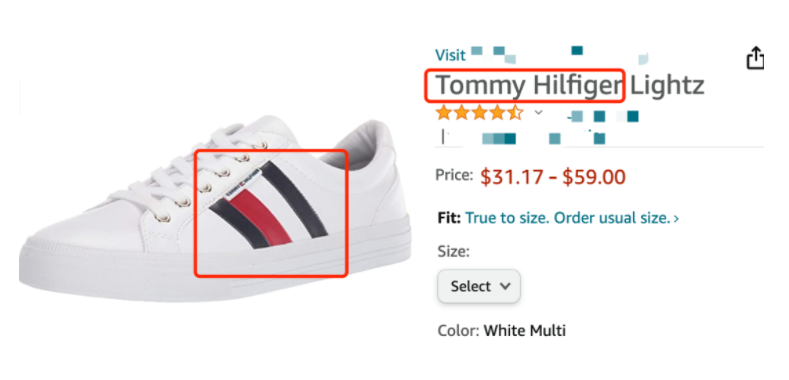
Task: Open the white sneaker product image
Action: 215,208
